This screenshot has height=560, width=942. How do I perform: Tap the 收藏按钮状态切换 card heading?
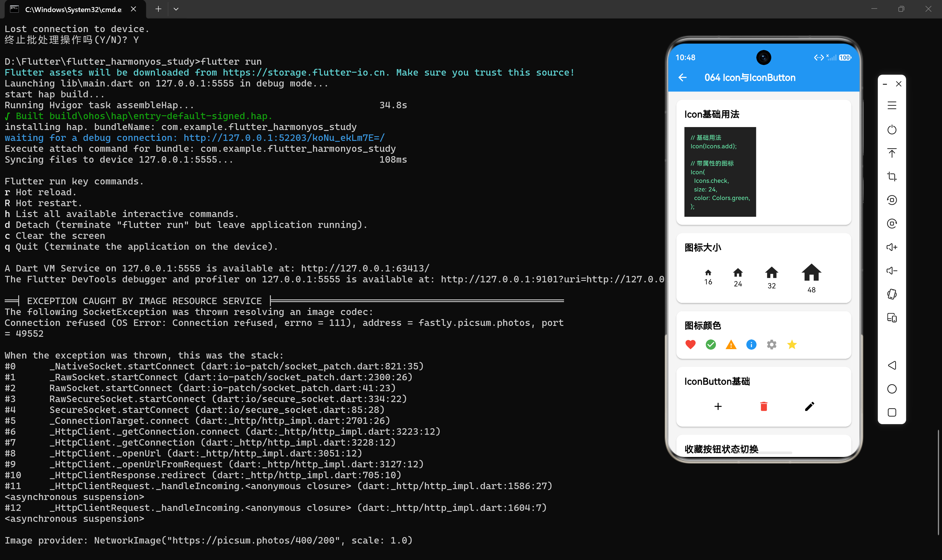722,449
